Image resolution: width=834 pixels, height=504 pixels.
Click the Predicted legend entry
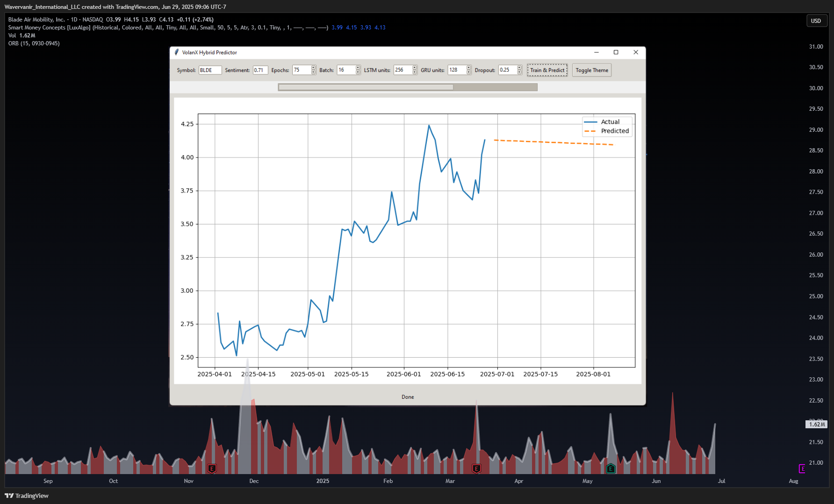(607, 131)
